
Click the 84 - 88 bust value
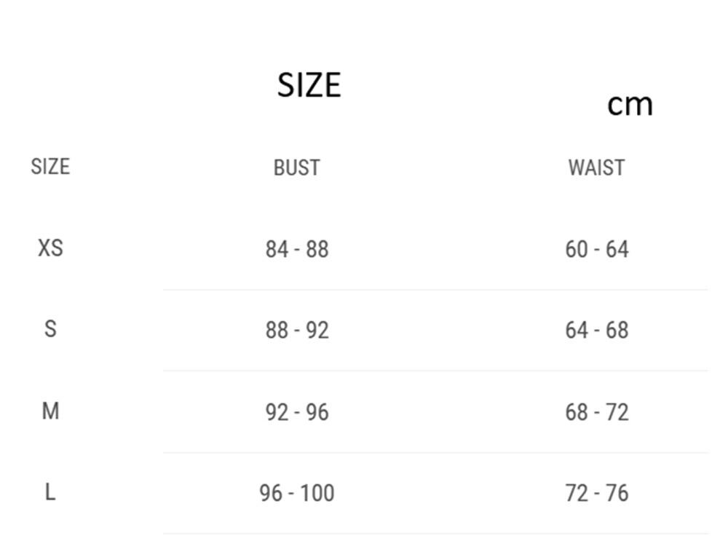click(x=297, y=250)
